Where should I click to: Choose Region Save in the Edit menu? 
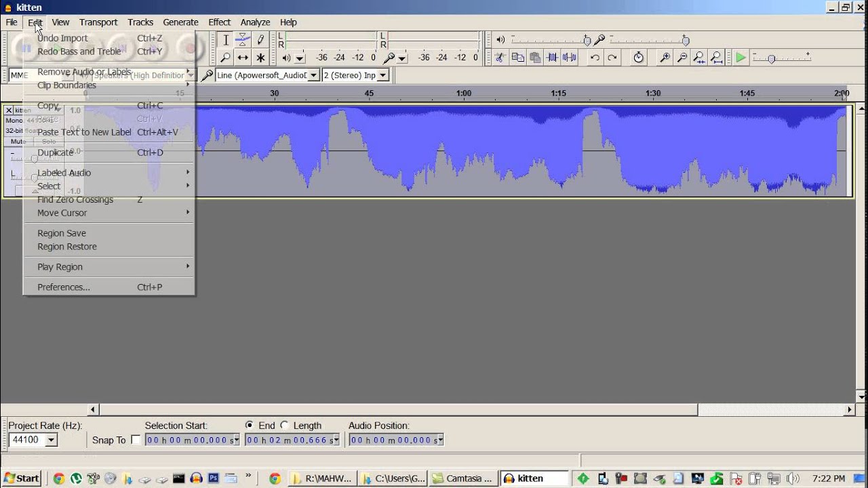coord(108,233)
